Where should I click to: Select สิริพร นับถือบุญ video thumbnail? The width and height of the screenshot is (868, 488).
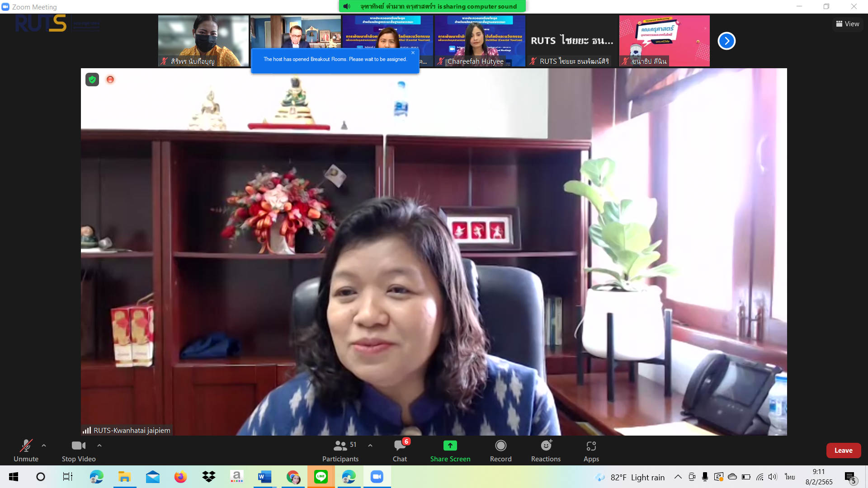coord(203,41)
